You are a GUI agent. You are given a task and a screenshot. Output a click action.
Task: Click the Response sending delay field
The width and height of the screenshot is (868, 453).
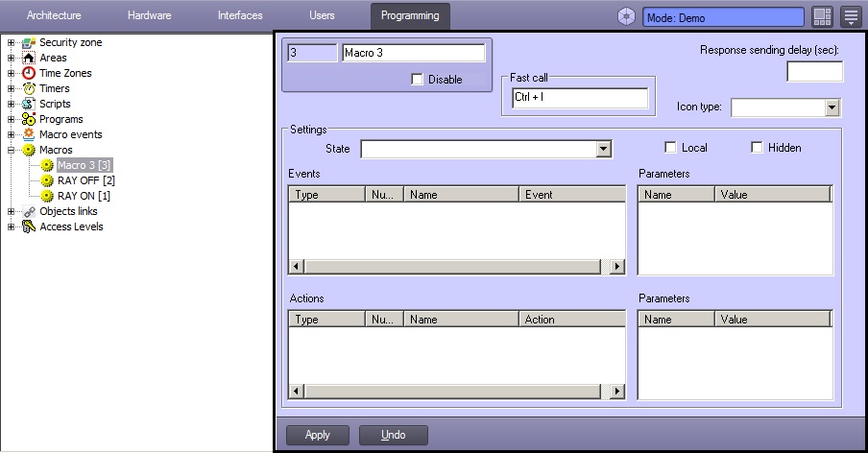(x=815, y=71)
